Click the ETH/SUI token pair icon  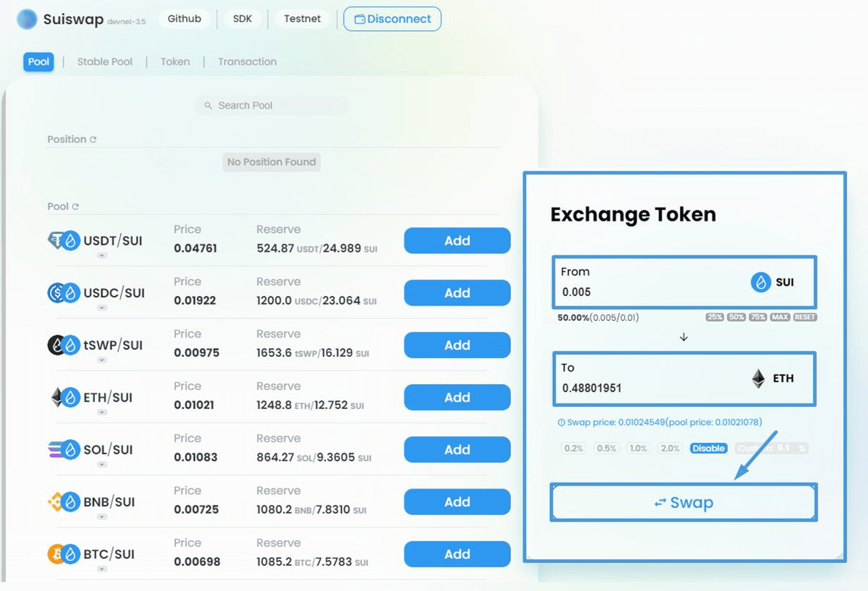click(x=65, y=397)
